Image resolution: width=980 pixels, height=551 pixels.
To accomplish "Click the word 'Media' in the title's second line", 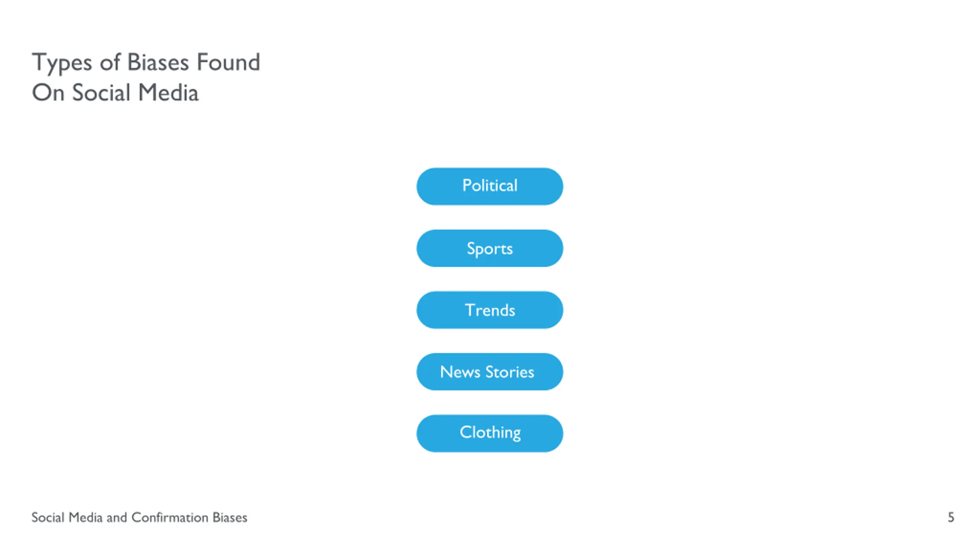I will [168, 93].
